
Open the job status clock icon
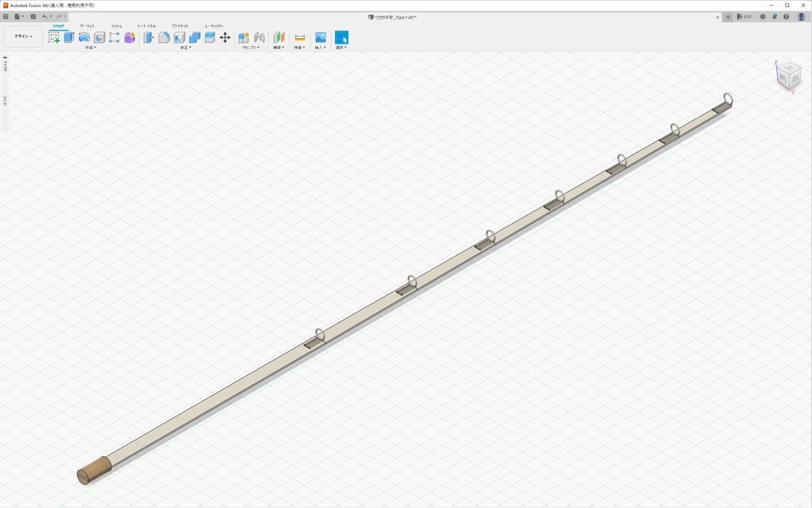(763, 17)
